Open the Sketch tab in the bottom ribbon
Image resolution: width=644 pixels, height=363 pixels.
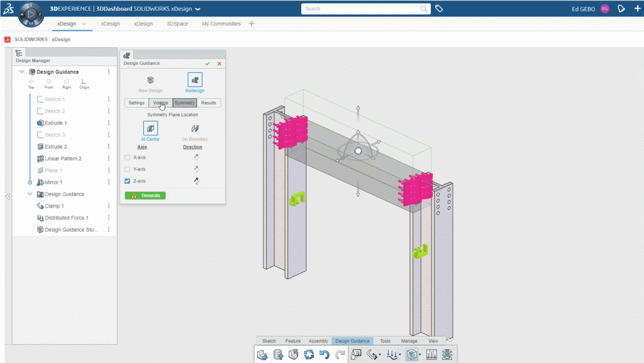pyautogui.click(x=269, y=340)
